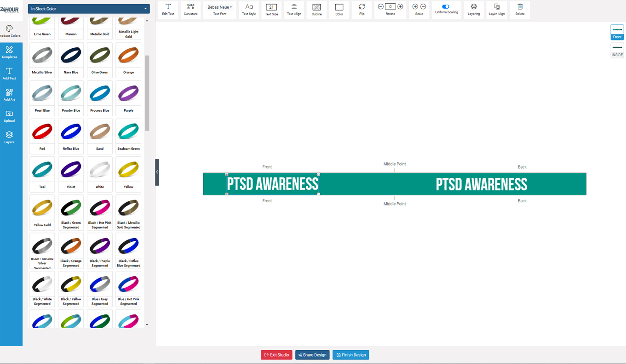Open the Upload tool
626x364 pixels.
9,116
